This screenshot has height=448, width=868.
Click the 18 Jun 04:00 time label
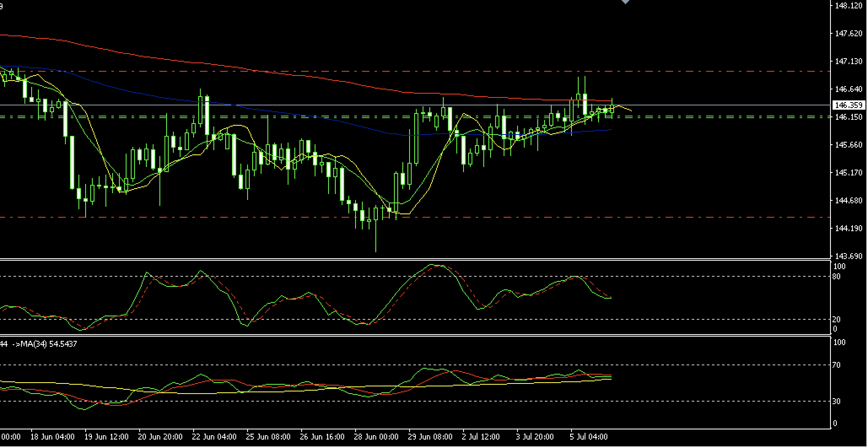[x=53, y=437]
